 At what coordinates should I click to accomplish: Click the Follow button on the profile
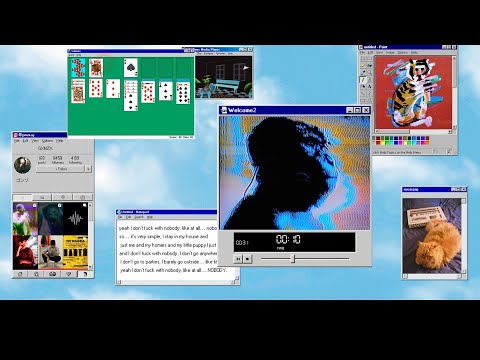pyautogui.click(x=60, y=169)
